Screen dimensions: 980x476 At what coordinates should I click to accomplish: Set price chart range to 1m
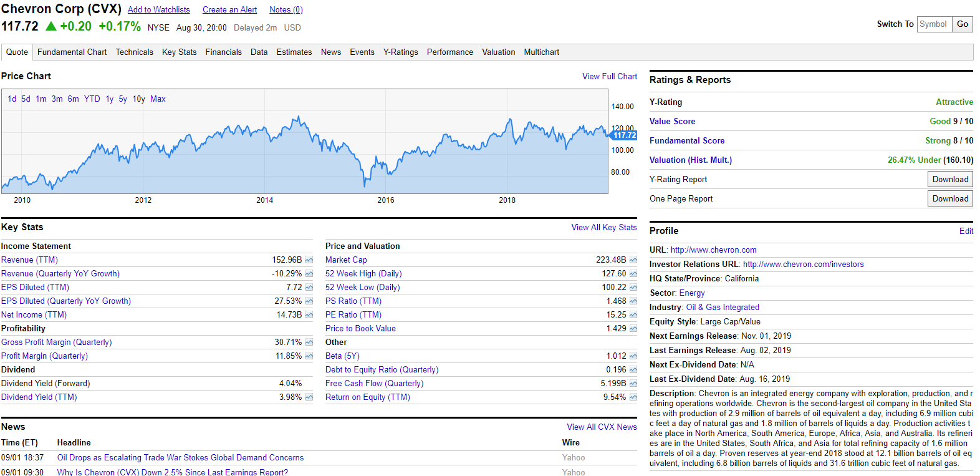(41, 99)
